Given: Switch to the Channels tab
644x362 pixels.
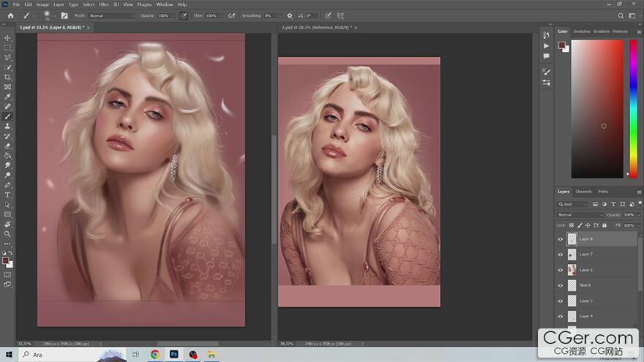Looking at the screenshot, I should pos(583,192).
